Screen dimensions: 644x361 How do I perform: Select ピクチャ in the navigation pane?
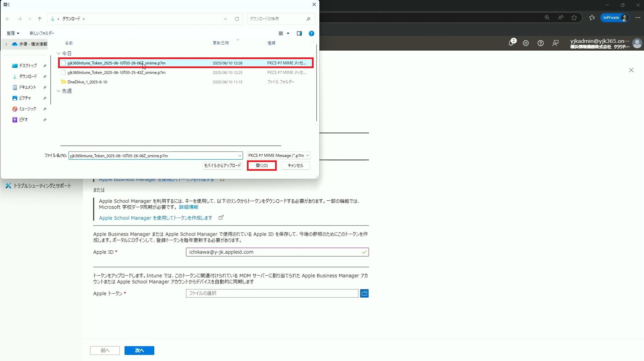24,98
